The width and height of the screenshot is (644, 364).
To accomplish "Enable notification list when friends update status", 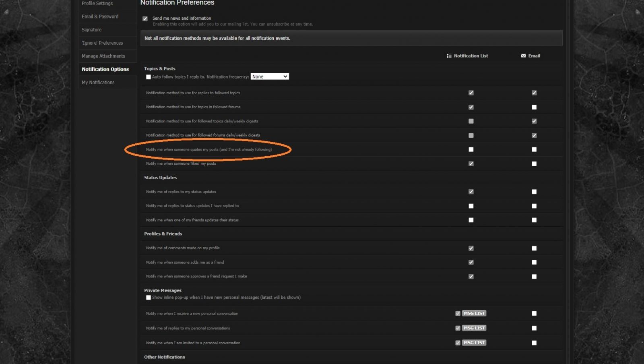I will tap(471, 220).
